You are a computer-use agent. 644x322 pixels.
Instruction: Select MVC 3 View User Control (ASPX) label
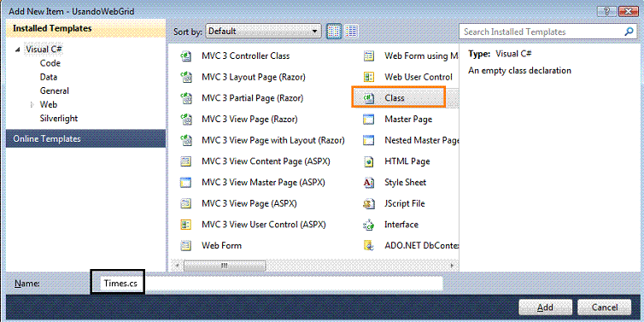pos(263,225)
